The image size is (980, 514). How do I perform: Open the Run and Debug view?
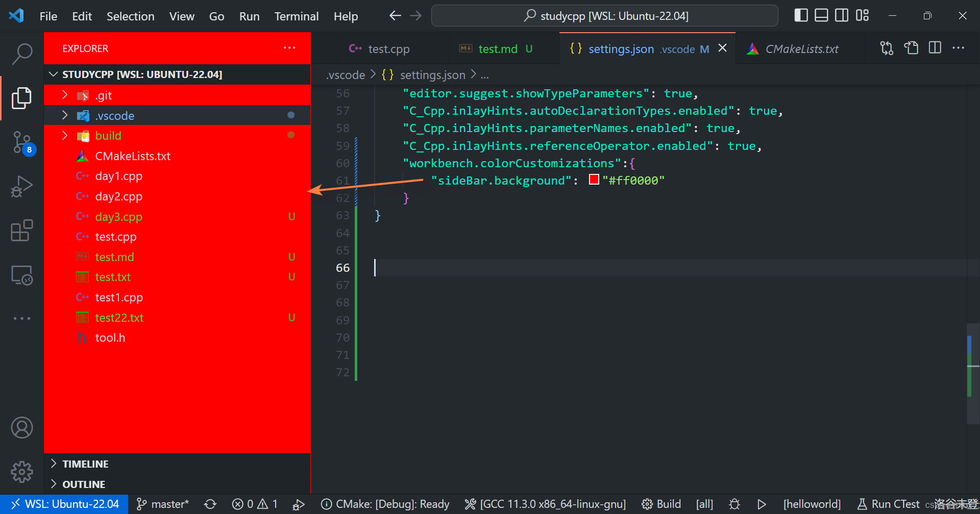pos(22,187)
